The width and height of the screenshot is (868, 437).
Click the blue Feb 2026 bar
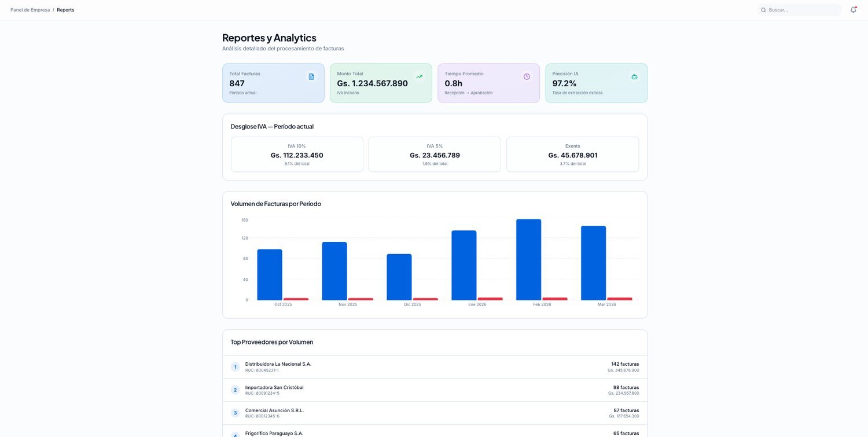pos(529,259)
